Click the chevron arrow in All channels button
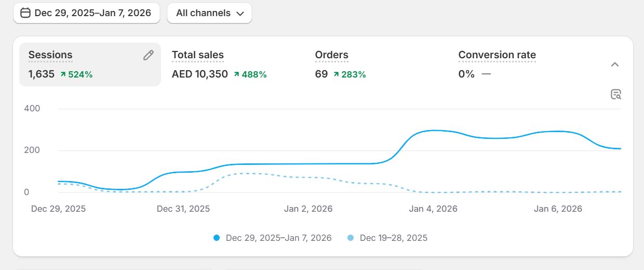This screenshot has height=270, width=644. 240,14
